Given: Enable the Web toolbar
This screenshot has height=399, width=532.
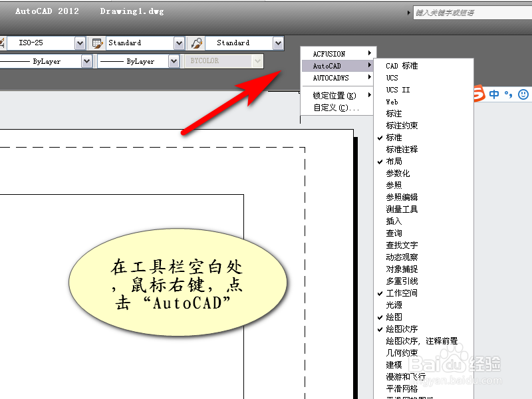Looking at the screenshot, I should pyautogui.click(x=424, y=102).
